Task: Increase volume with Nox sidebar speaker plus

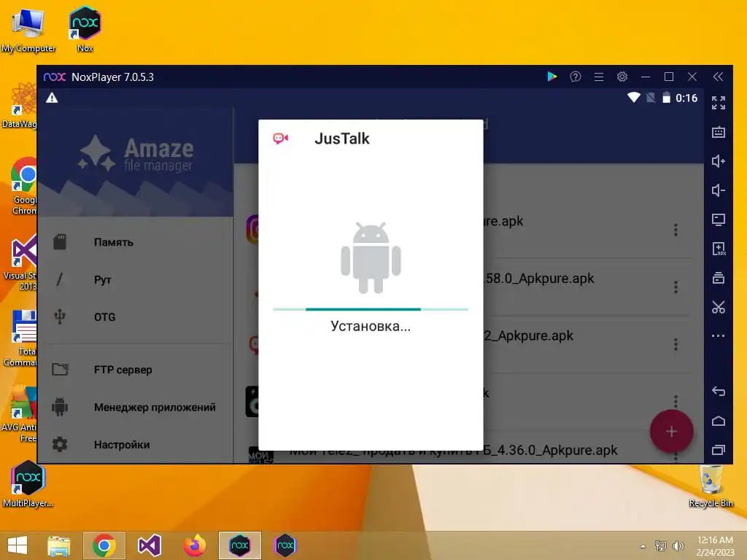Action: pyautogui.click(x=719, y=161)
